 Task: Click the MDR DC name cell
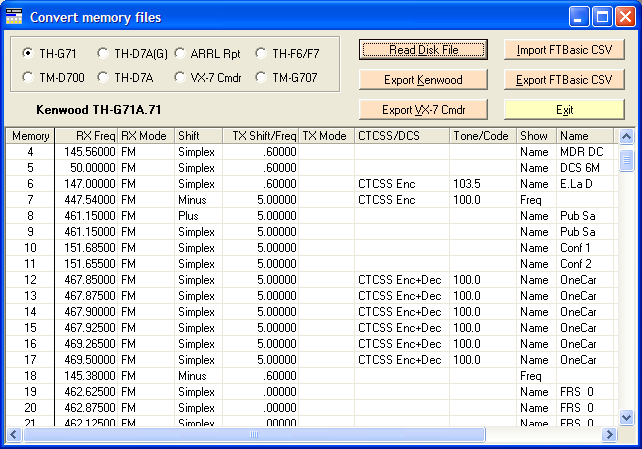(x=585, y=152)
